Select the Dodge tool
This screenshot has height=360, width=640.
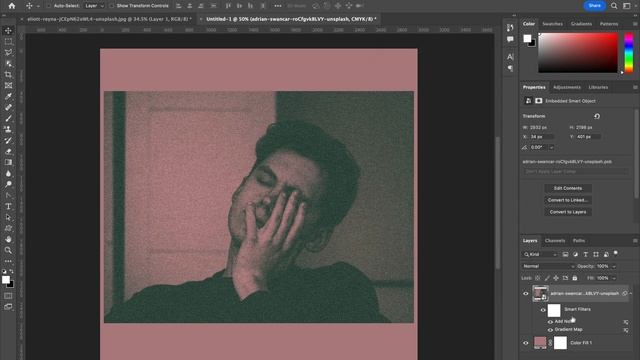pyautogui.click(x=8, y=184)
